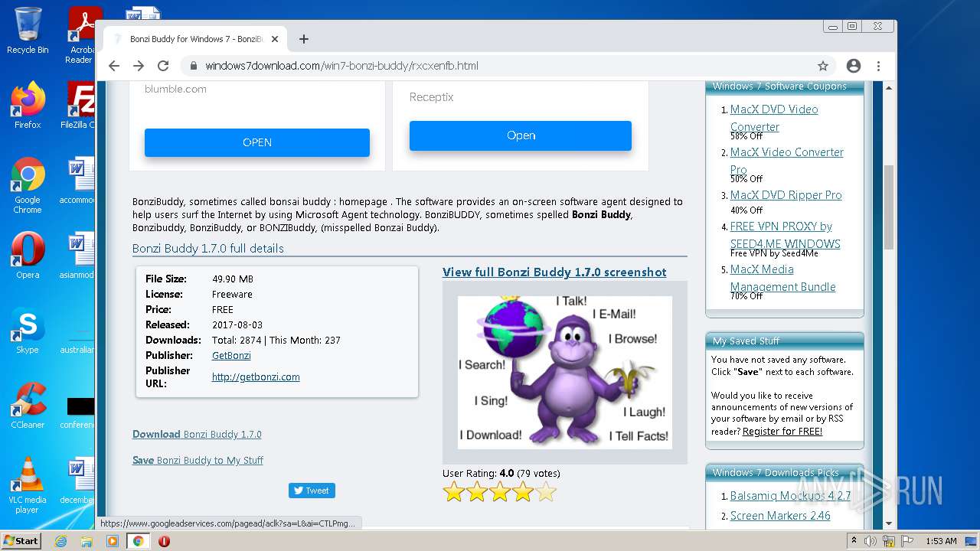The height and width of the screenshot is (551, 980).
Task: Open the Firefox desktop shortcut
Action: (x=28, y=105)
